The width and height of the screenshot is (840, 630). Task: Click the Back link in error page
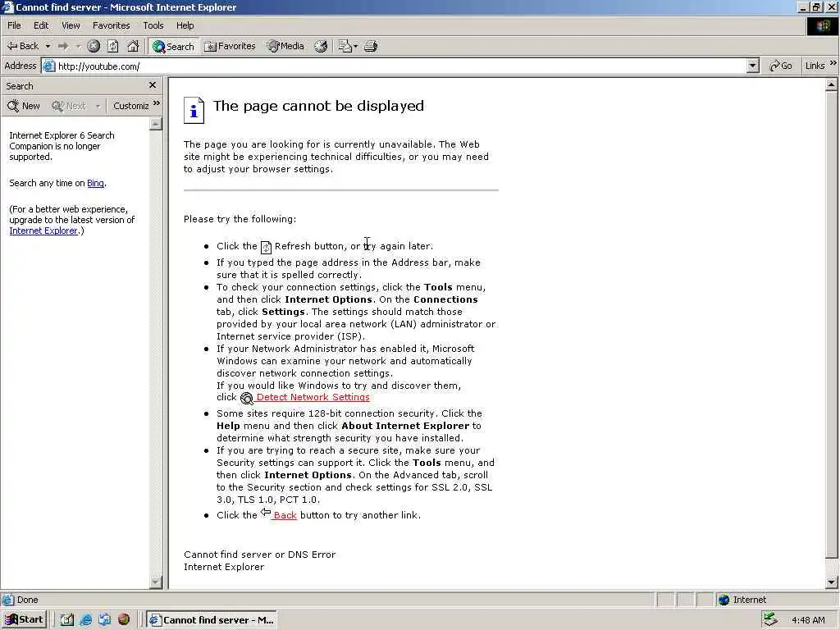coord(285,515)
